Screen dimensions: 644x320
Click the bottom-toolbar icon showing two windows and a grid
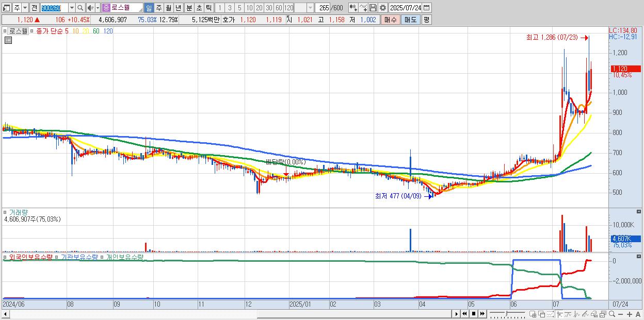pyautogui.click(x=533, y=314)
